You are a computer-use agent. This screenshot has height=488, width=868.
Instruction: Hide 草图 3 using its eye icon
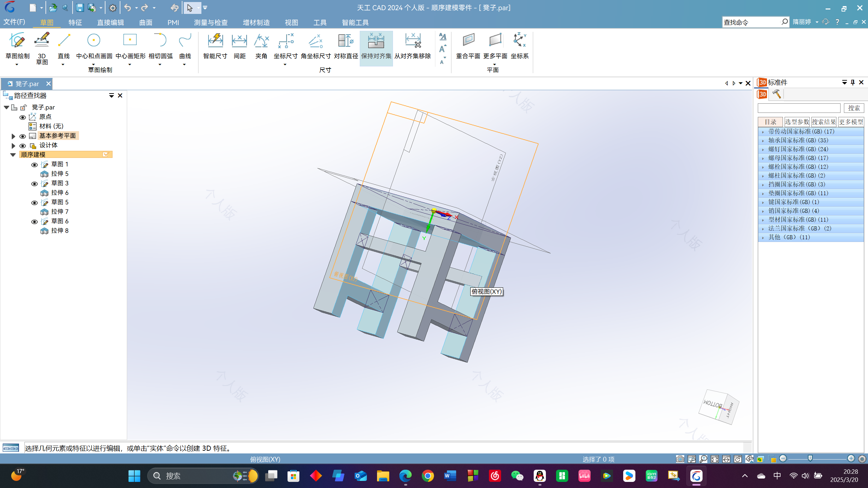pyautogui.click(x=34, y=184)
